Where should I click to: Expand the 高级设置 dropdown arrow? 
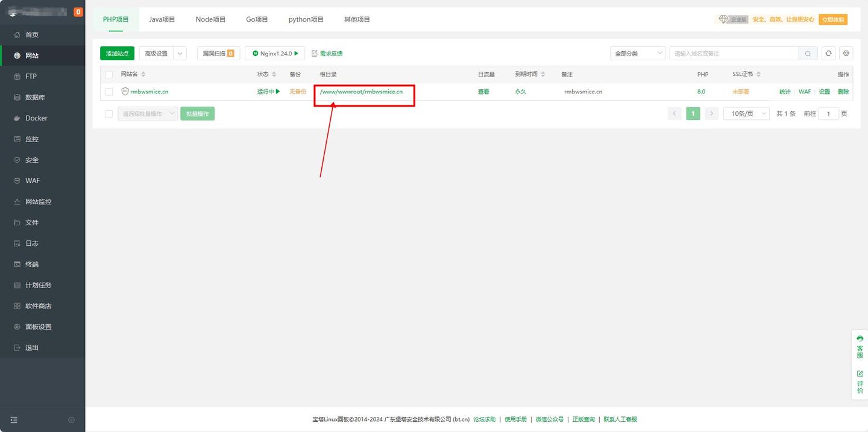(x=180, y=54)
